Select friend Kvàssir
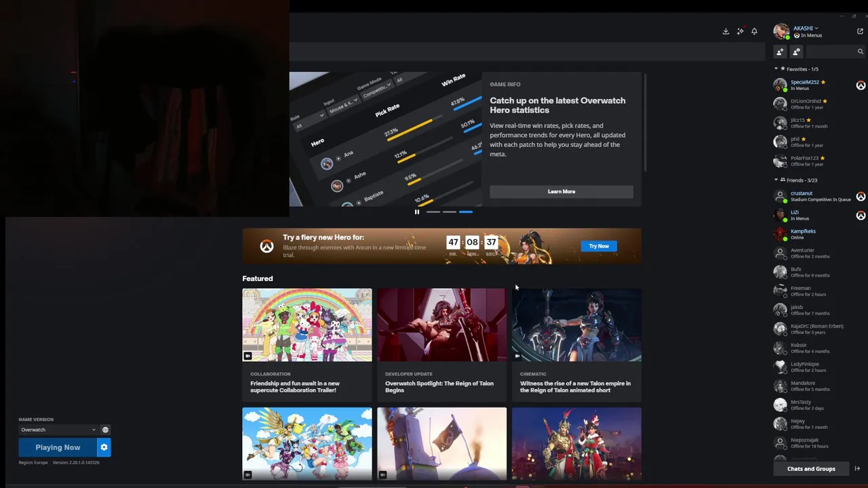 819,348
